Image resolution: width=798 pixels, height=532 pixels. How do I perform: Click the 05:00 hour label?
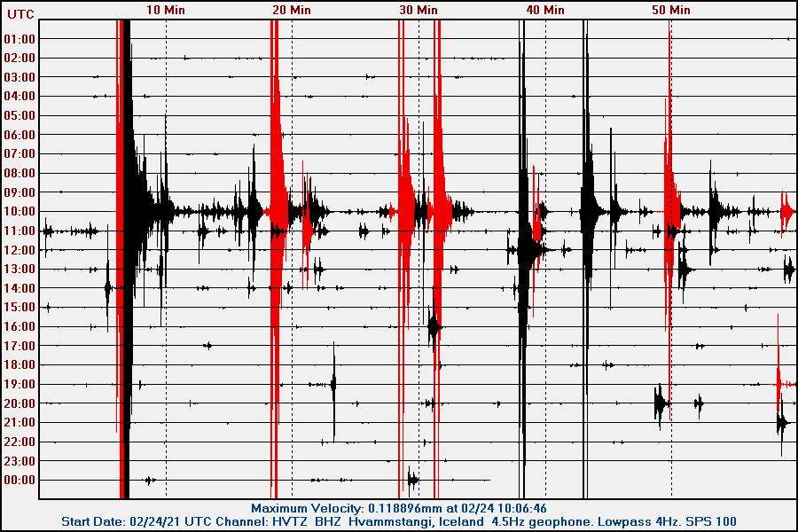(x=20, y=115)
